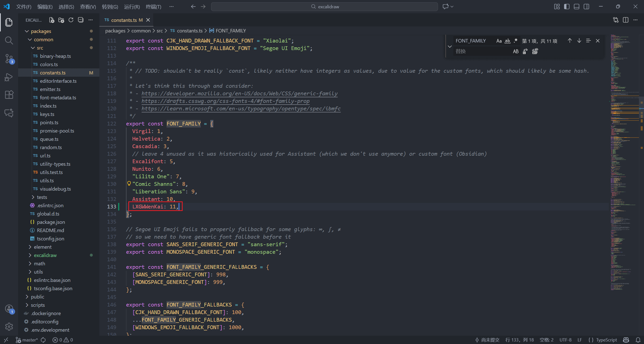Toggle Match Case in find widget
Image resolution: width=644 pixels, height=344 pixels.
[499, 41]
